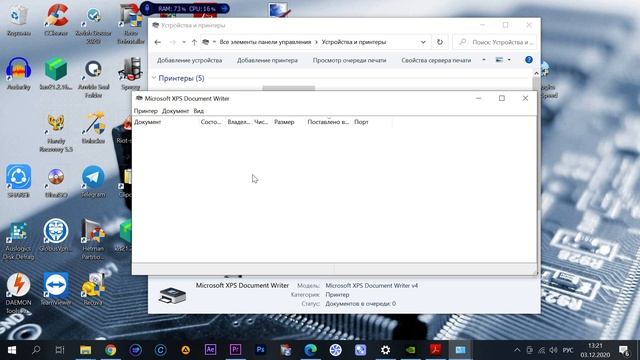
Task: Click the Состо... column header
Action: [x=211, y=122]
